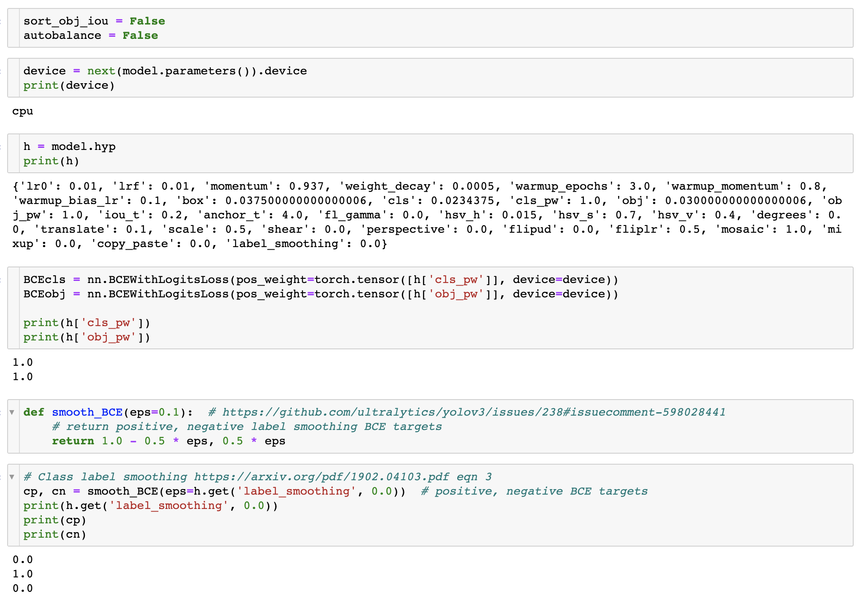The width and height of the screenshot is (868, 604).
Task: Click the print(cp) line
Action: pyautogui.click(x=54, y=520)
